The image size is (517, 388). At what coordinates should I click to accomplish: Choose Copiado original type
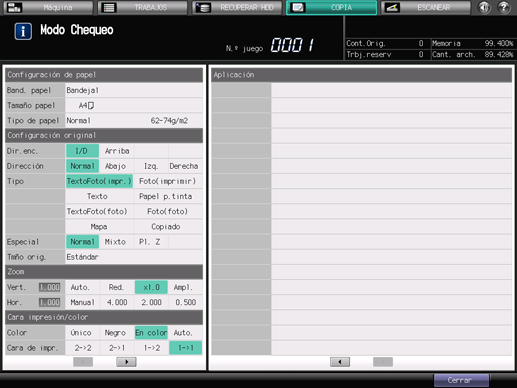(168, 227)
